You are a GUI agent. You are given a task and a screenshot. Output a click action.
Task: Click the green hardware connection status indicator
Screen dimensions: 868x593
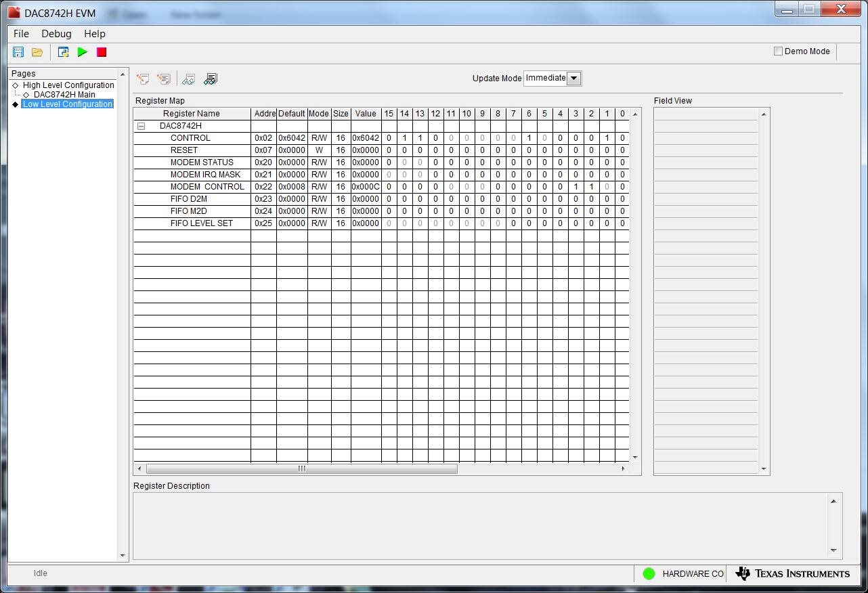pos(649,574)
